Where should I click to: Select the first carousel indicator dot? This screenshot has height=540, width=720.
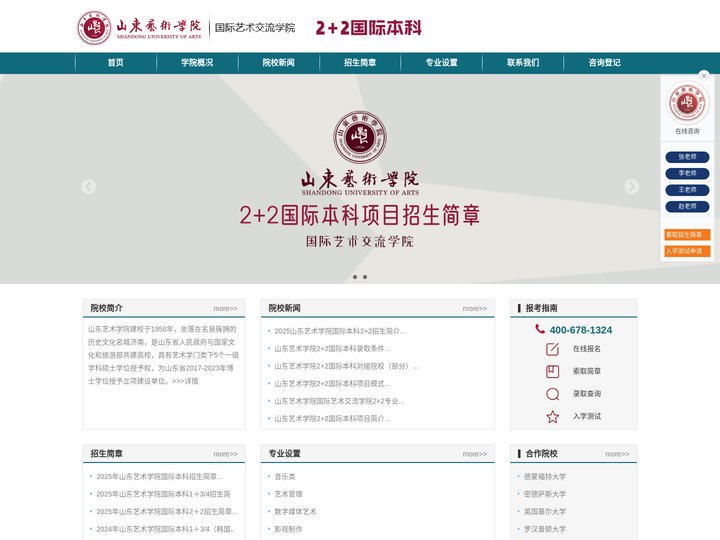[x=355, y=277]
